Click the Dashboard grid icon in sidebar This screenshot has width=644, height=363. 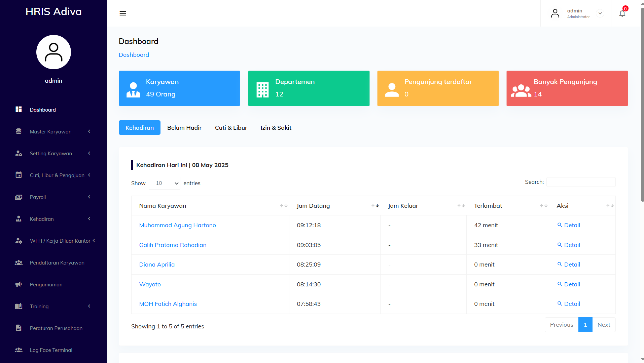click(19, 110)
